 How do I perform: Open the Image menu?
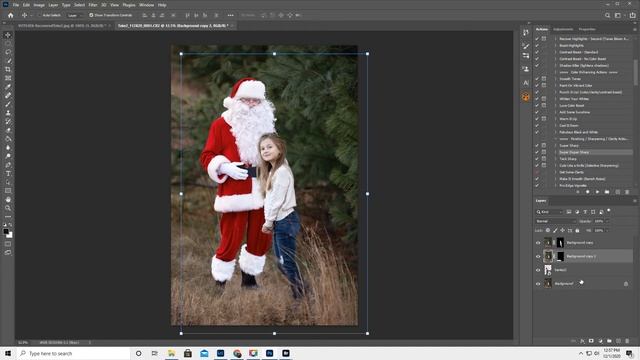coord(39,5)
